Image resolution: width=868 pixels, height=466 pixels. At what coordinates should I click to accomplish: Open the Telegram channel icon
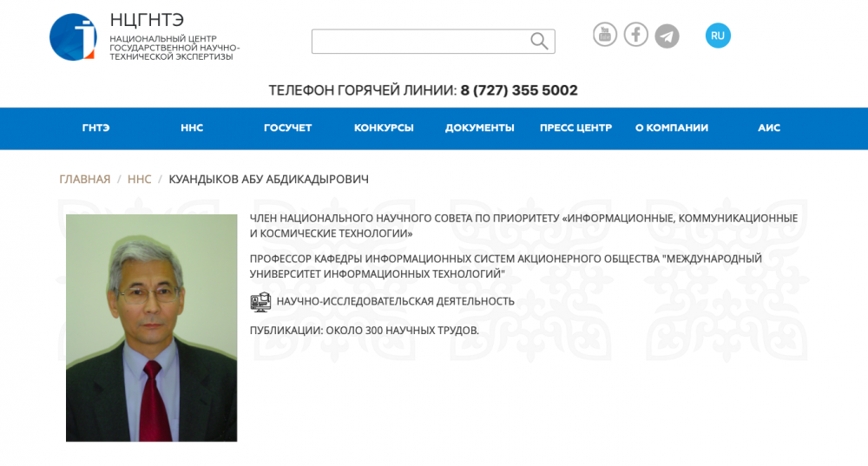667,36
